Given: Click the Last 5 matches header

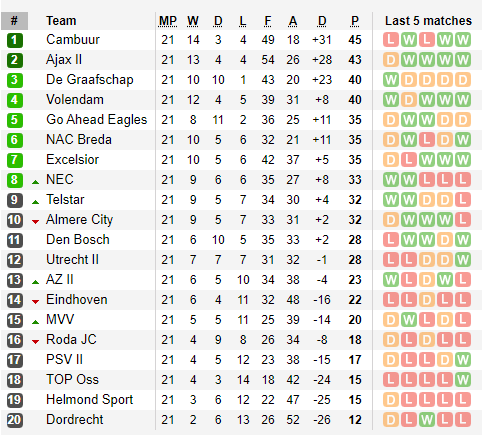Looking at the screenshot, I should coord(428,21).
